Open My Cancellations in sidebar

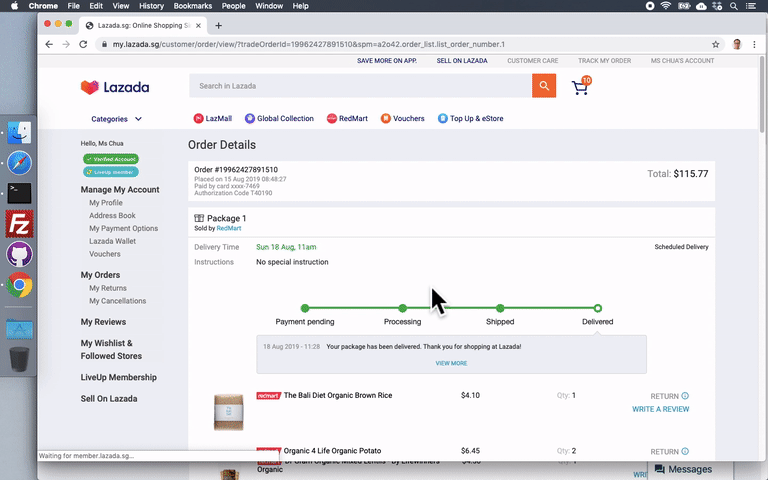(x=118, y=301)
